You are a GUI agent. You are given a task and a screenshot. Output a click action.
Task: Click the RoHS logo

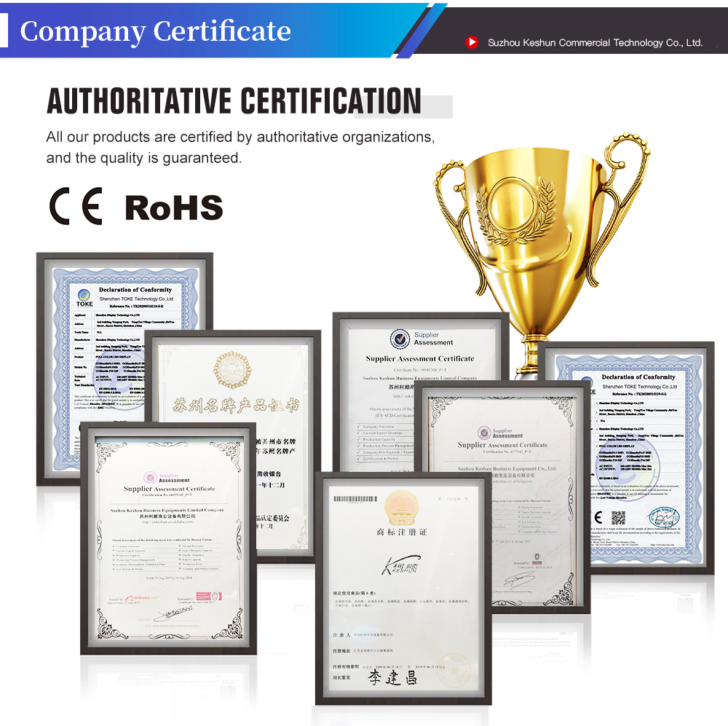(174, 208)
